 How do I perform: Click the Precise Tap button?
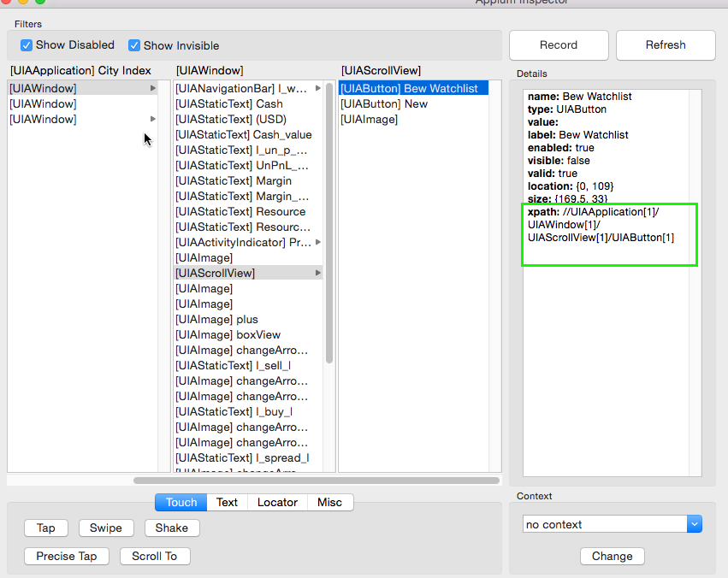(x=67, y=556)
